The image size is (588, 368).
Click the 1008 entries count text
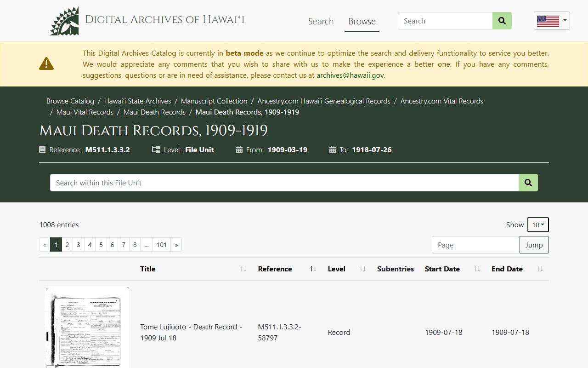[x=59, y=224]
